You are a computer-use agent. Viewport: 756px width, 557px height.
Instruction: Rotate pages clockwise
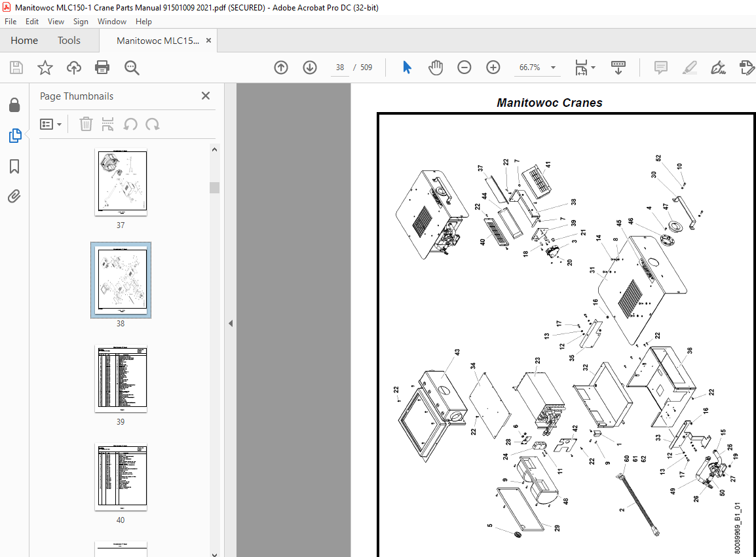tap(153, 125)
